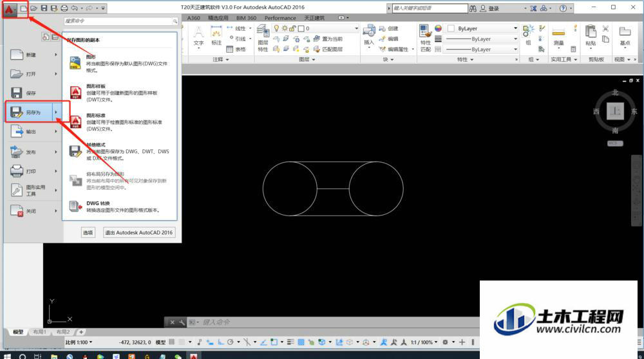Click 退出 Autodesk AutoCAD 2016 button
The image size is (644, 359).
[139, 233]
